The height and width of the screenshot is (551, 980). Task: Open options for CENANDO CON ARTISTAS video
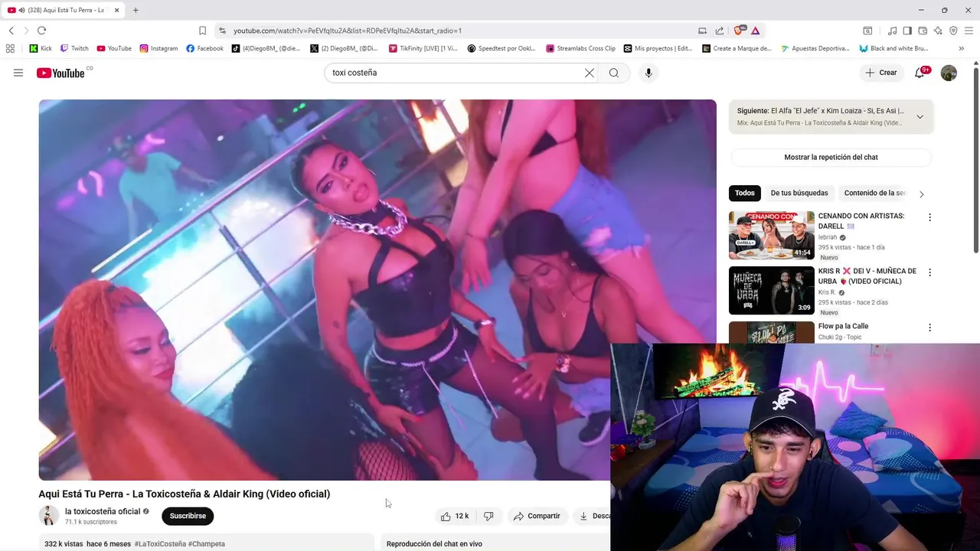click(x=929, y=217)
